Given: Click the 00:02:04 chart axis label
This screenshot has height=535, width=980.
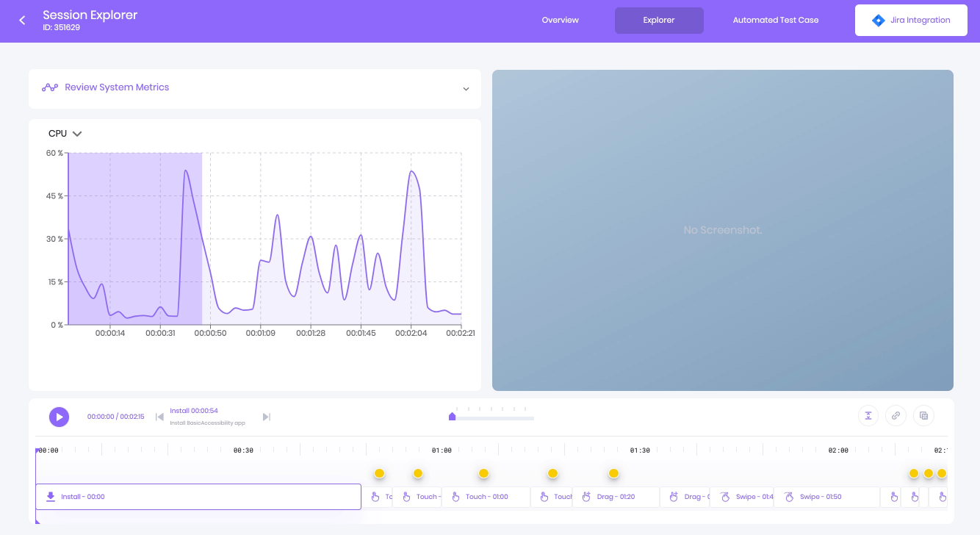Looking at the screenshot, I should tap(411, 333).
